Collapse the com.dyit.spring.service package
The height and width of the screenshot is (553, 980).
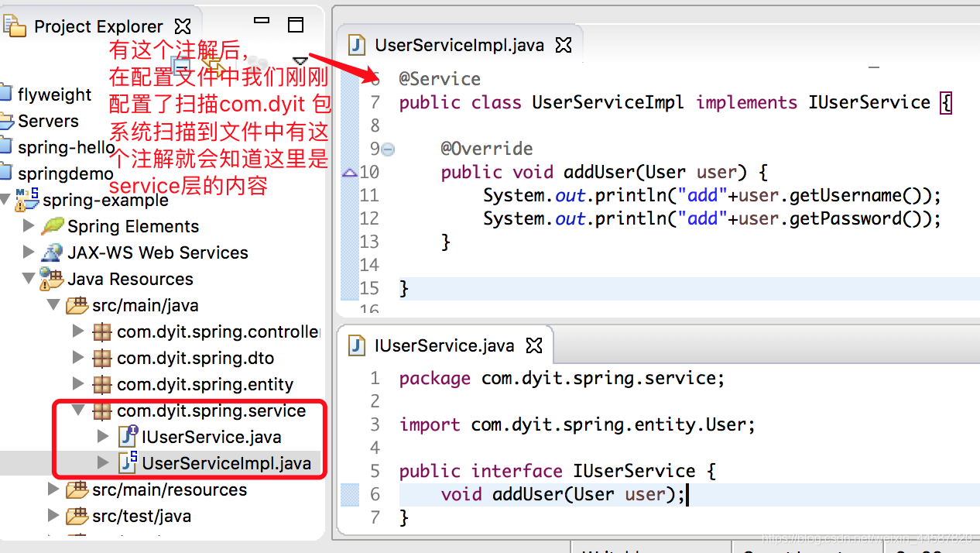click(79, 410)
